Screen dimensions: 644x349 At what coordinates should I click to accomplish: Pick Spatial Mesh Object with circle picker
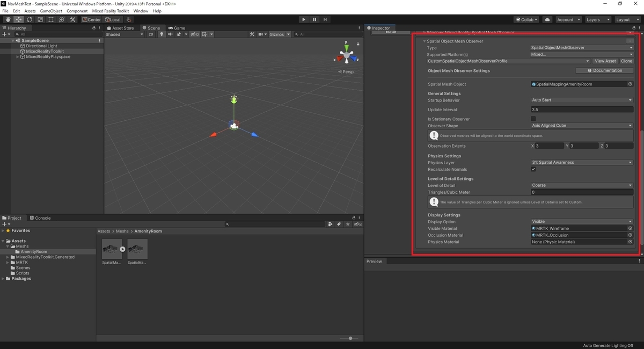630,84
